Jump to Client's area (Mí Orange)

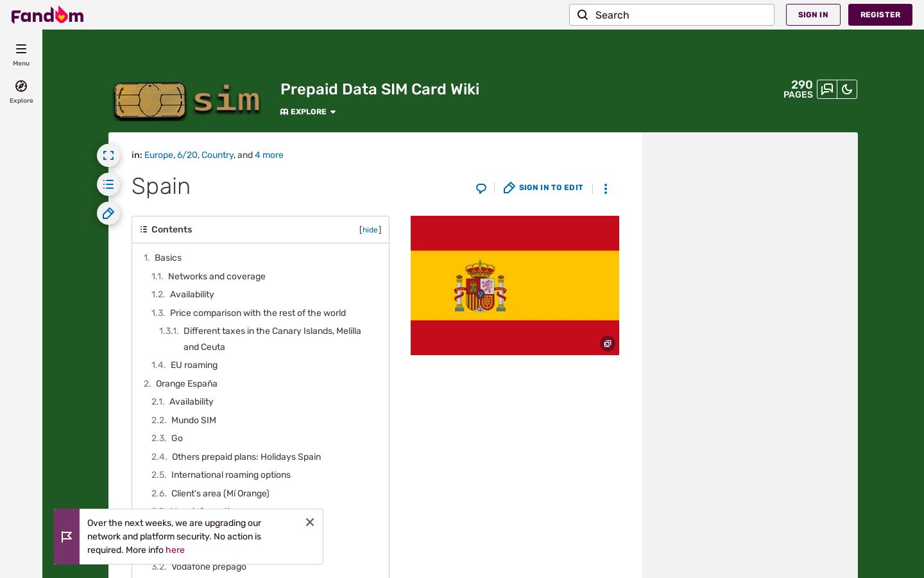point(220,493)
